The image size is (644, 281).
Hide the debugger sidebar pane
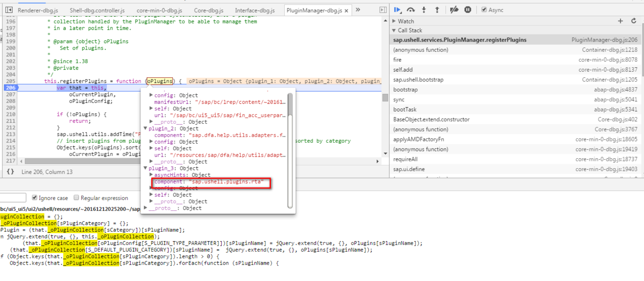[383, 10]
